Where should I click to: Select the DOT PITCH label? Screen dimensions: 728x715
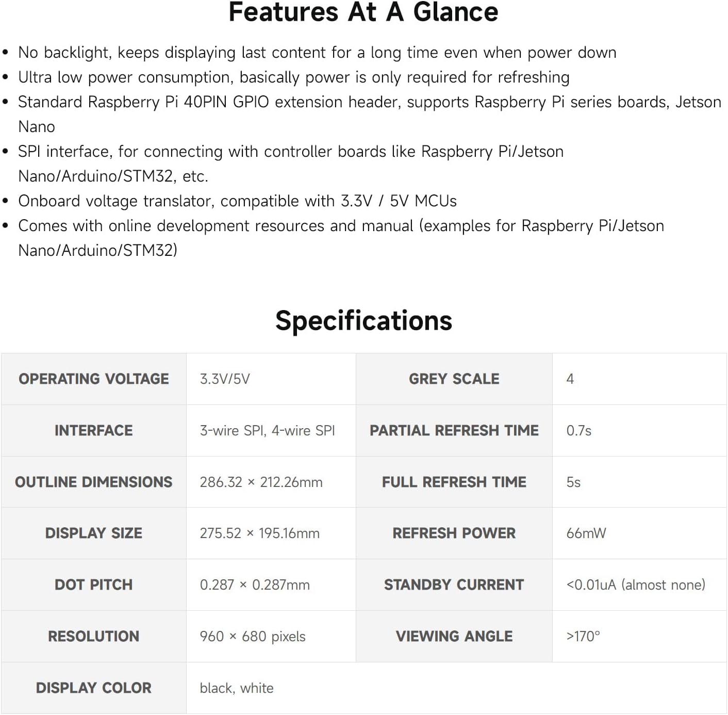93,584
